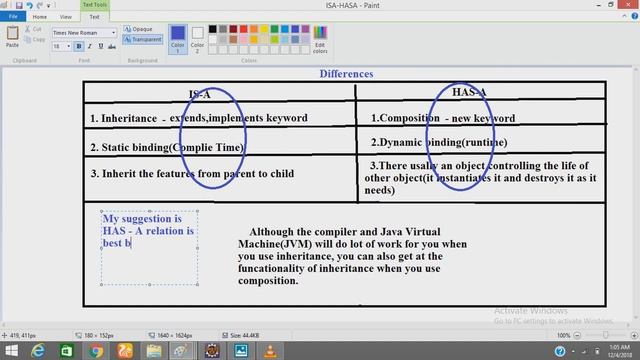Click the taskbar clock showing 1:05 AM

(x=620, y=351)
